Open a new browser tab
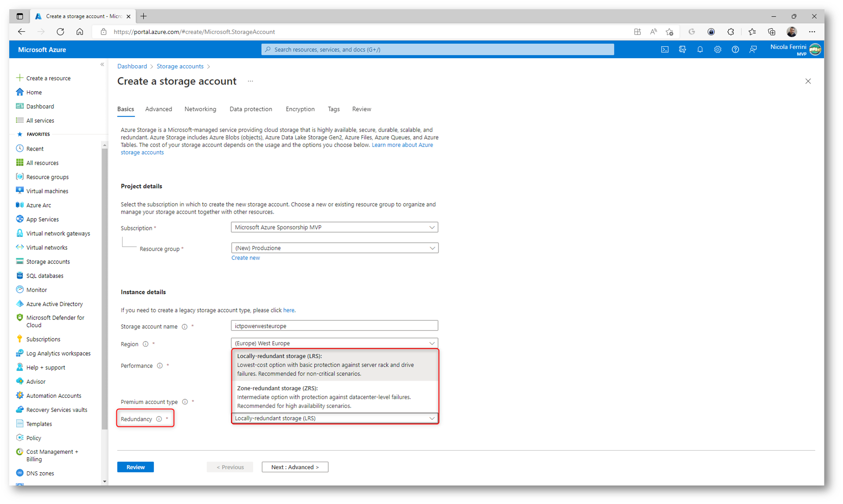The image size is (843, 504). [144, 16]
